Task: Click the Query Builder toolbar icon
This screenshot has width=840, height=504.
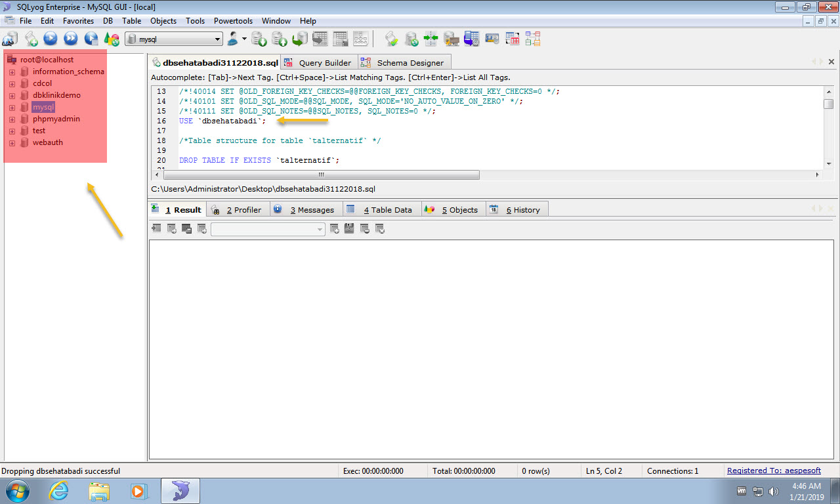Action: [x=513, y=39]
